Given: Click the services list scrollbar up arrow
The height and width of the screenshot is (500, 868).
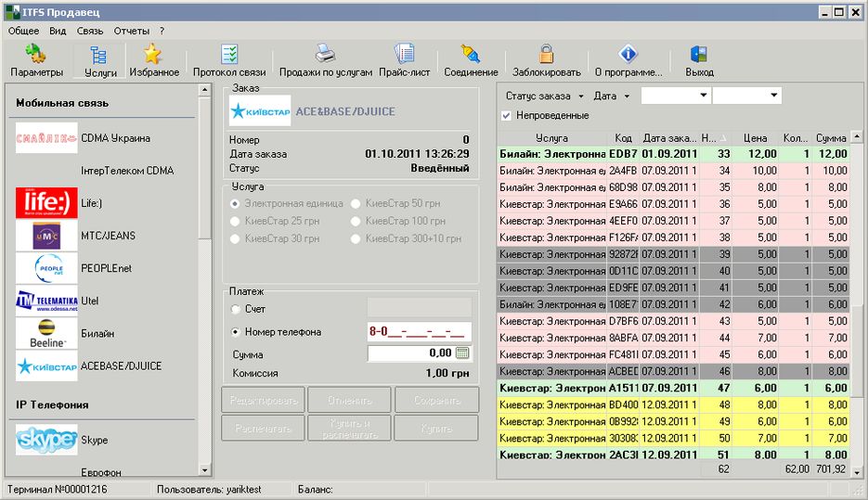Looking at the screenshot, I should tap(205, 90).
